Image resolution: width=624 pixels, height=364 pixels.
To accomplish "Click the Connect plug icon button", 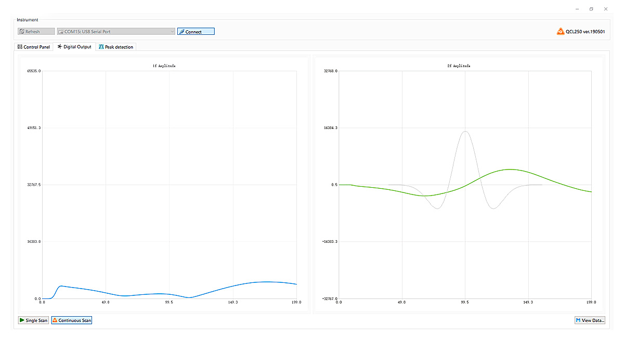I will click(181, 32).
